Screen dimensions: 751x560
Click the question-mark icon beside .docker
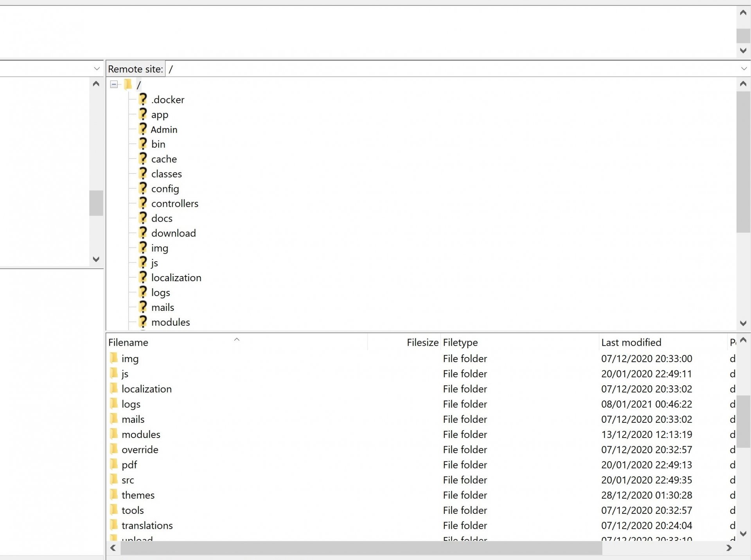coord(143,99)
